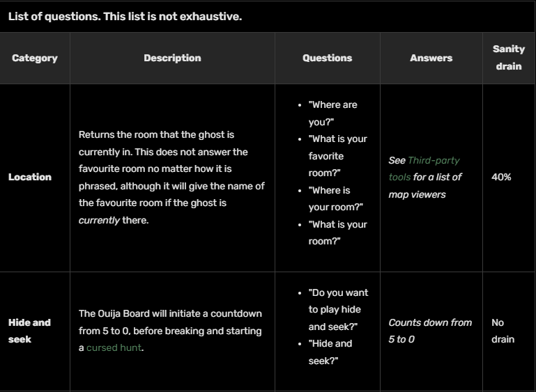The height and width of the screenshot is (392, 536).
Task: Click the Category column header
Action: pos(35,58)
